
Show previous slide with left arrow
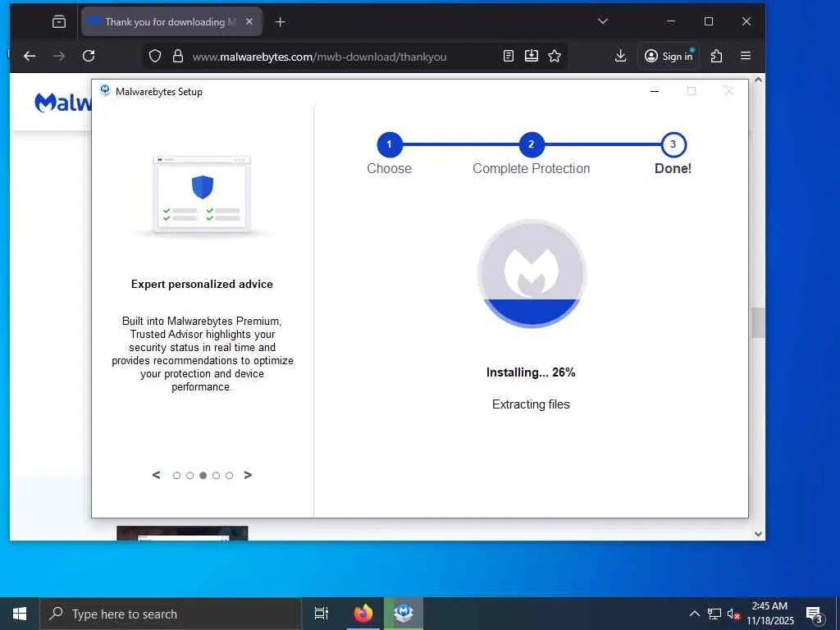coord(157,475)
